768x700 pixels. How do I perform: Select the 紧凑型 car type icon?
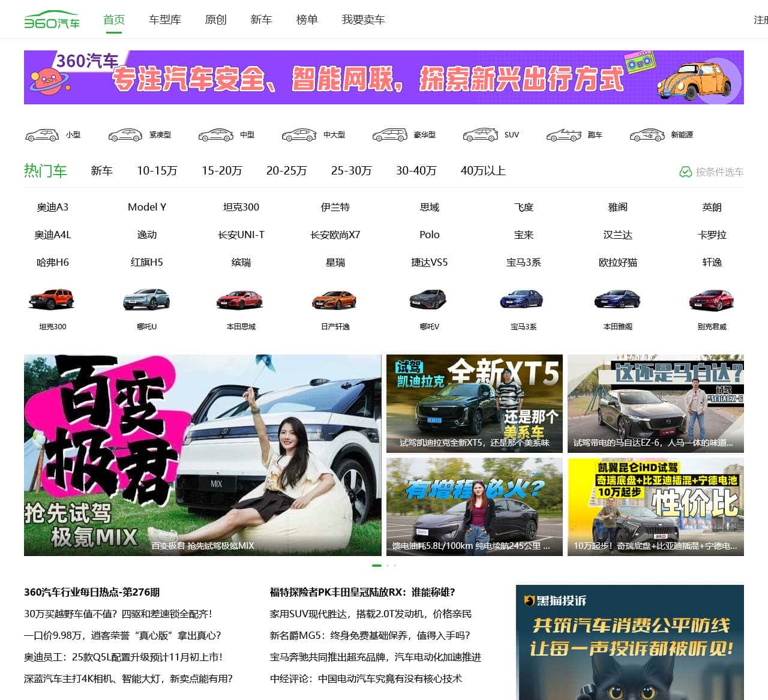click(125, 135)
